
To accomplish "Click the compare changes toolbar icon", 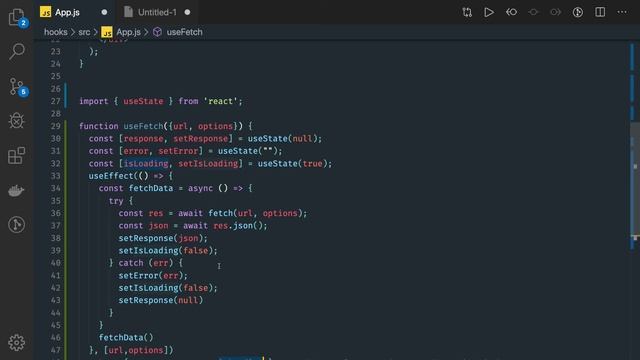I will [467, 12].
